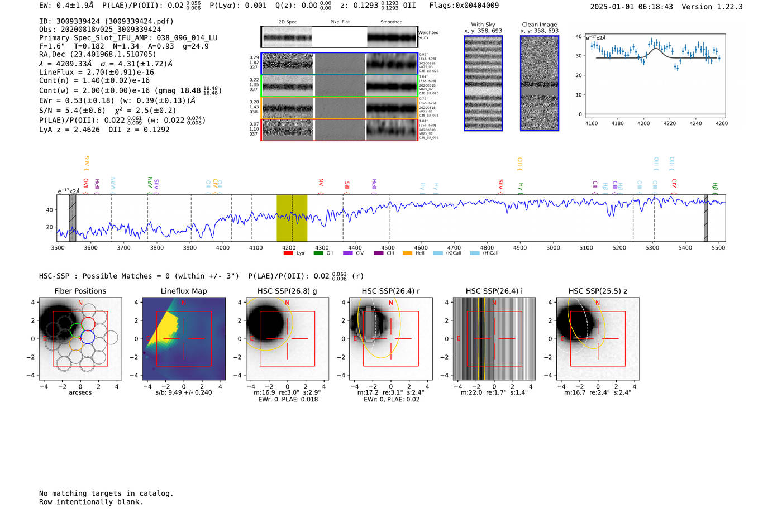Select the CIII legend color swatch
This screenshot has width=782, height=532.
tap(379, 253)
